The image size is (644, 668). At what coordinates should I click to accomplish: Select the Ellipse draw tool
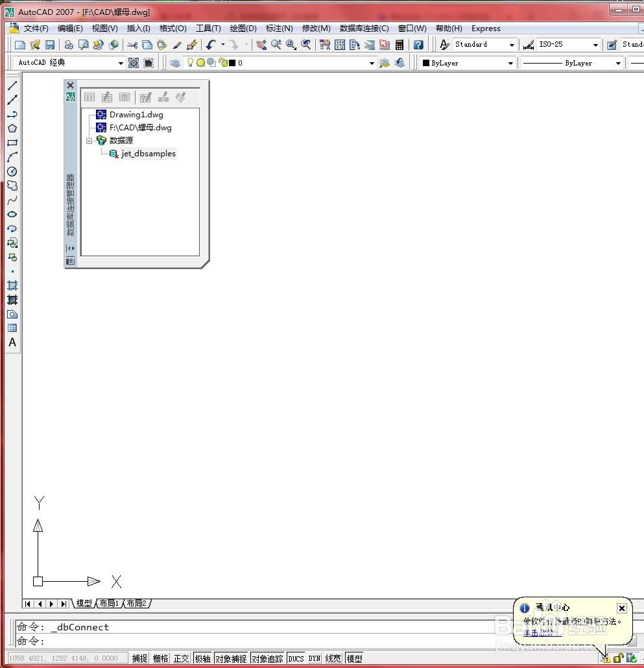pyautogui.click(x=12, y=214)
